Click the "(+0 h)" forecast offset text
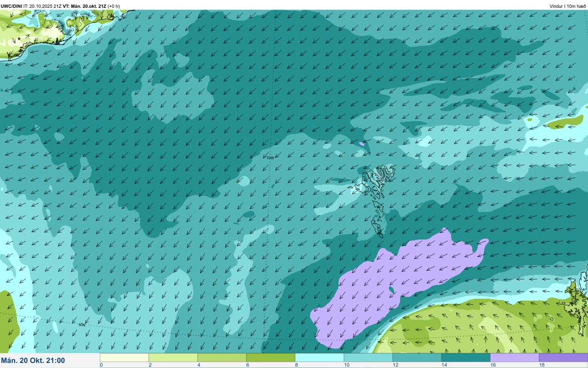The image size is (588, 368). pos(114,6)
